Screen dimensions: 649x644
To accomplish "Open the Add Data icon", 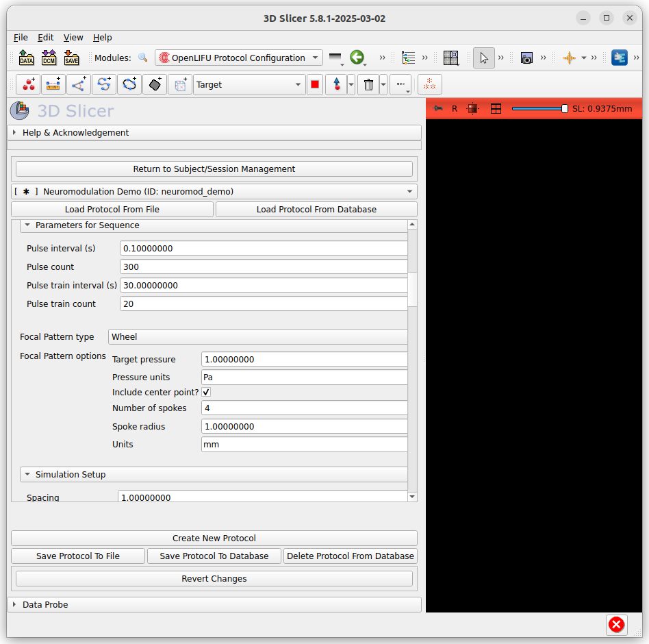I will click(x=26, y=58).
